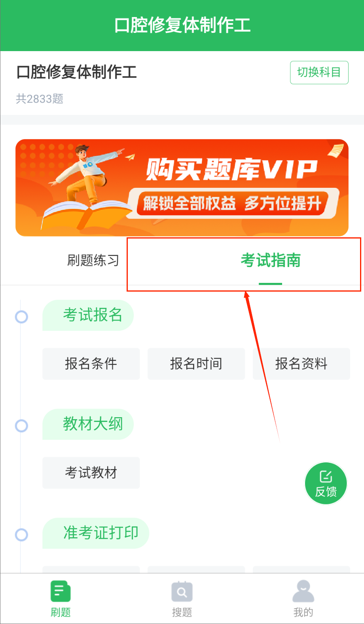The width and height of the screenshot is (364, 624).
Task: Switch to the 刷题练习 tab
Action: (x=93, y=261)
